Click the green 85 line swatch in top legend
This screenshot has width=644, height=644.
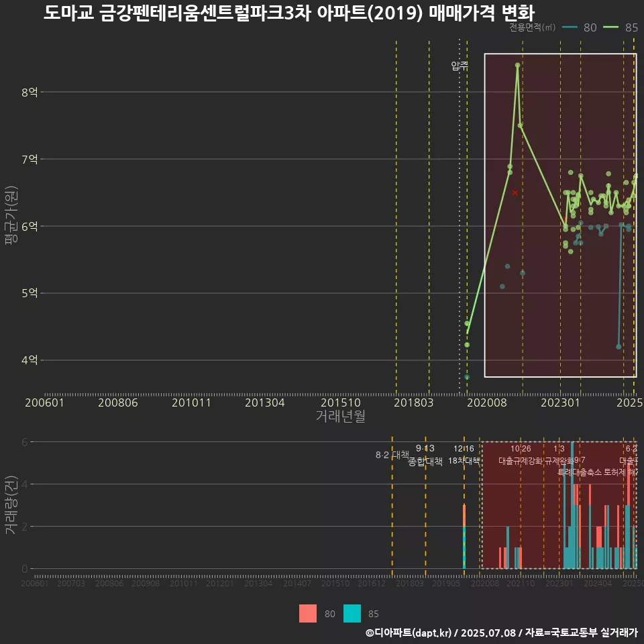(610, 28)
